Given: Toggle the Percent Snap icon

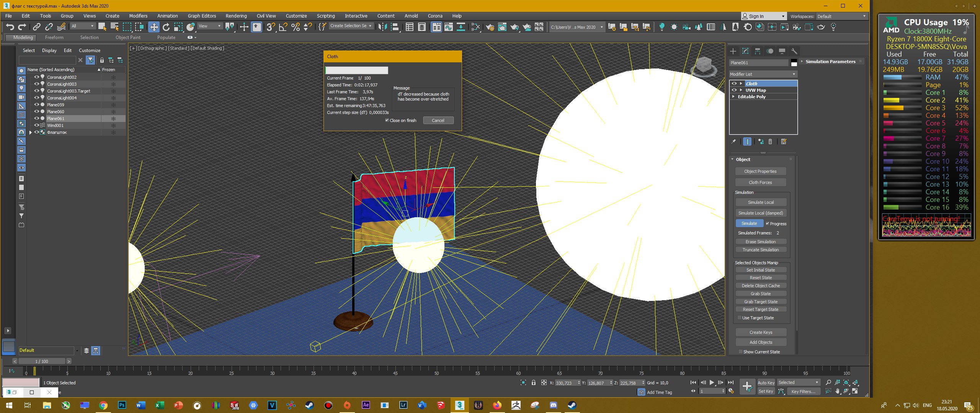Looking at the screenshot, I should point(295,27).
